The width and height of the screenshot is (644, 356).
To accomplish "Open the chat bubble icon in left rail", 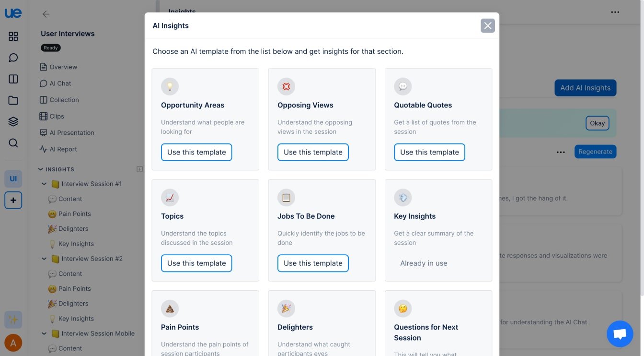I will click(13, 58).
